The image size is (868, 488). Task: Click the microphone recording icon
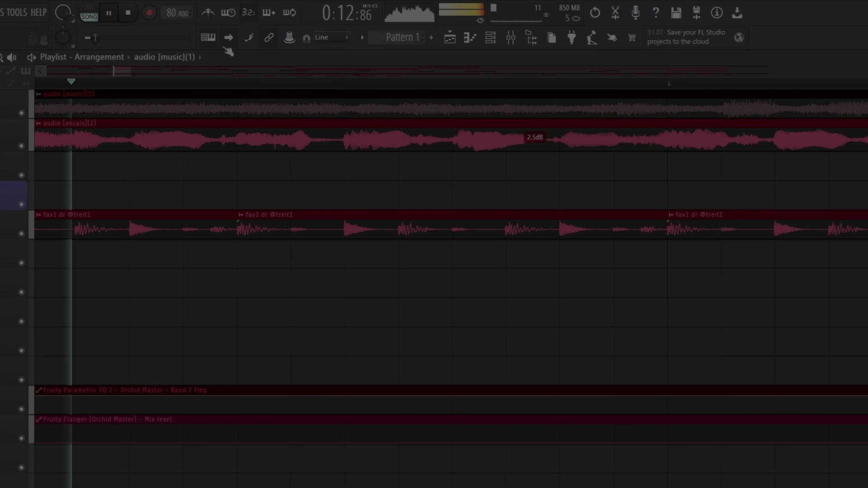pos(636,13)
